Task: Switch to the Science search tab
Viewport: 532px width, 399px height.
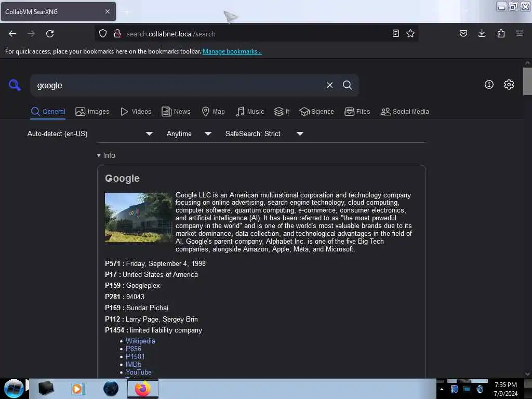Action: pos(316,112)
